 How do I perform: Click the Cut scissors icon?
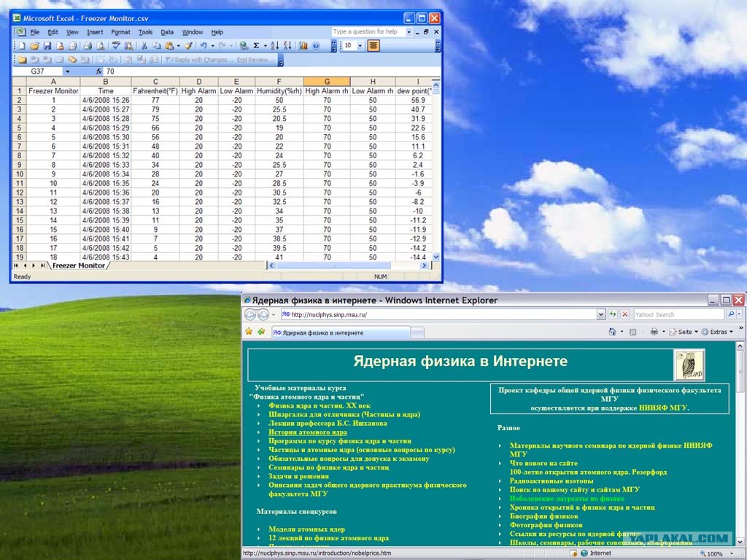(144, 46)
